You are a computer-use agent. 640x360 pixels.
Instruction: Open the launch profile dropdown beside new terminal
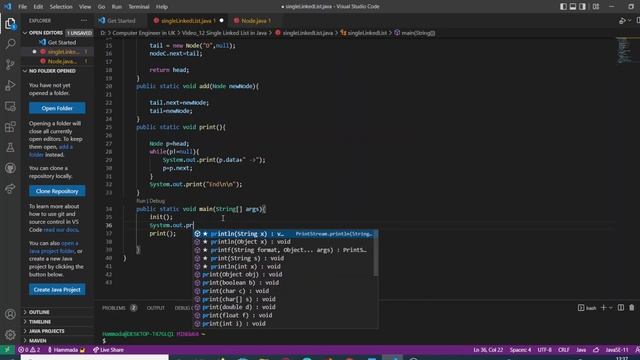coord(611,308)
